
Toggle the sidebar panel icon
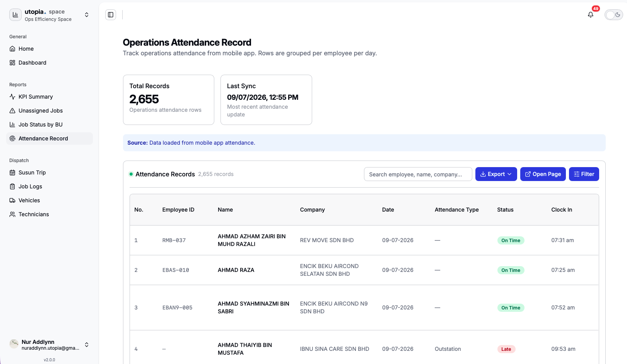[x=111, y=15]
